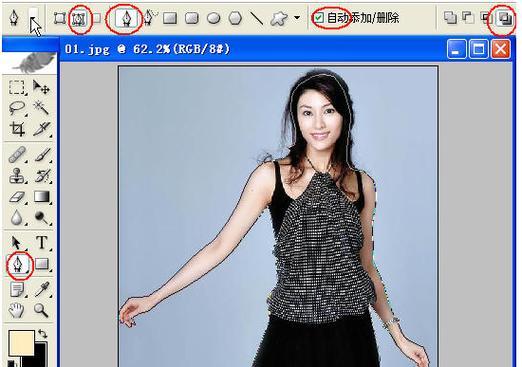Screen dimensions: 522x367
Task: Select the Blur tool
Action: click(17, 218)
